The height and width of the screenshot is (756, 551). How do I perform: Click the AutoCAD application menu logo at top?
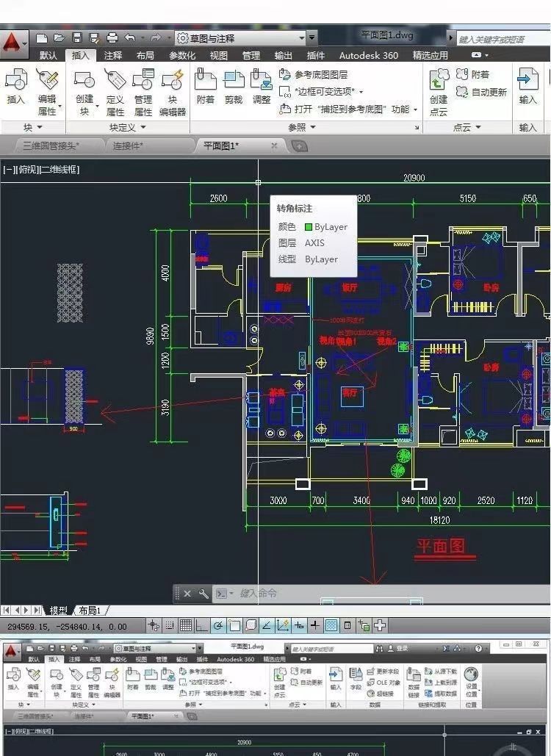tap(12, 43)
